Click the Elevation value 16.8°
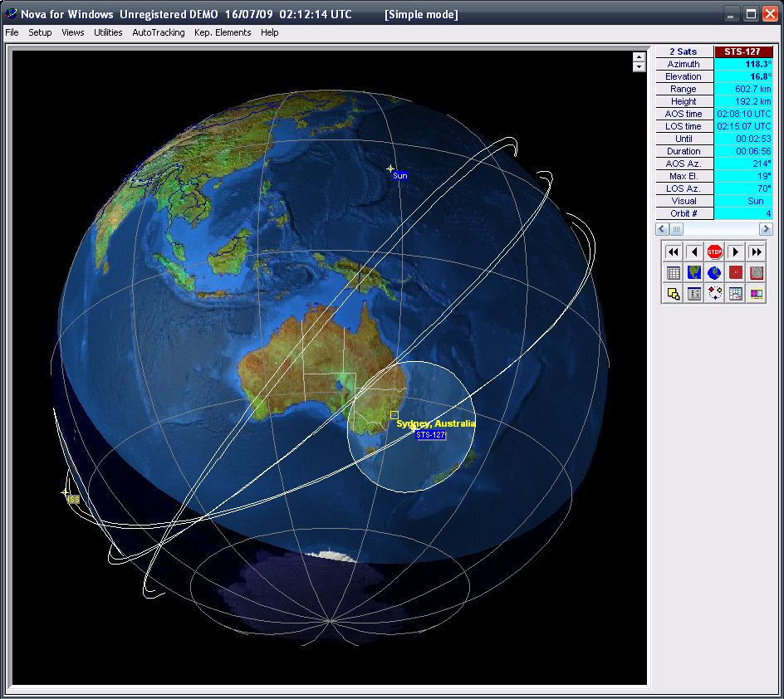784x699 pixels. point(743,76)
